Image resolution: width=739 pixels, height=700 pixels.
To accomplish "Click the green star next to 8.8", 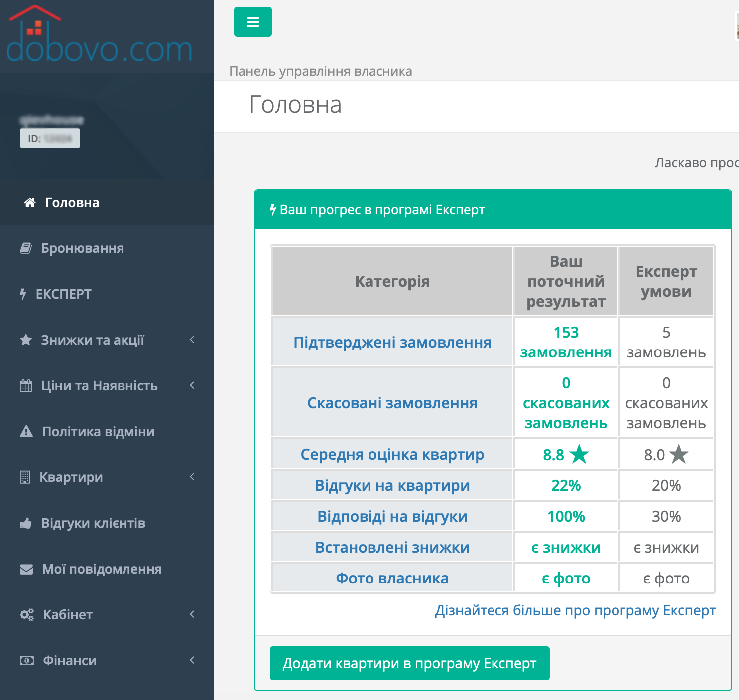I will coord(579,454).
